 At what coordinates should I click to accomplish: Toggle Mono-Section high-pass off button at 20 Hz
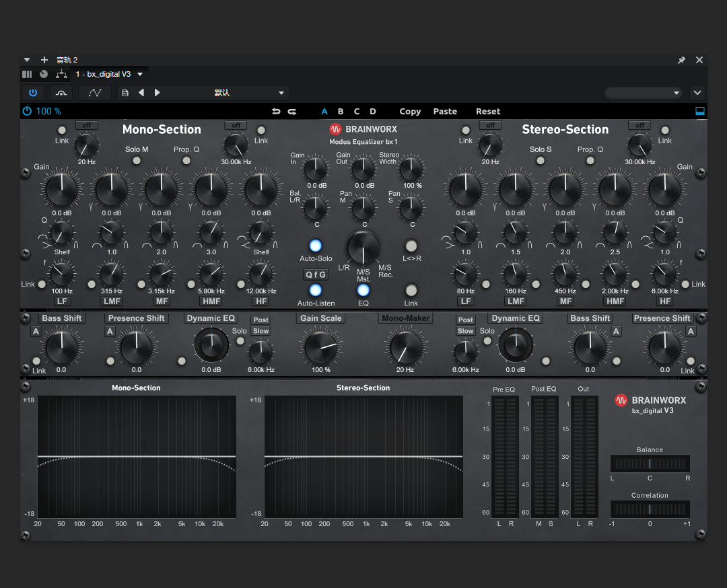(87, 125)
